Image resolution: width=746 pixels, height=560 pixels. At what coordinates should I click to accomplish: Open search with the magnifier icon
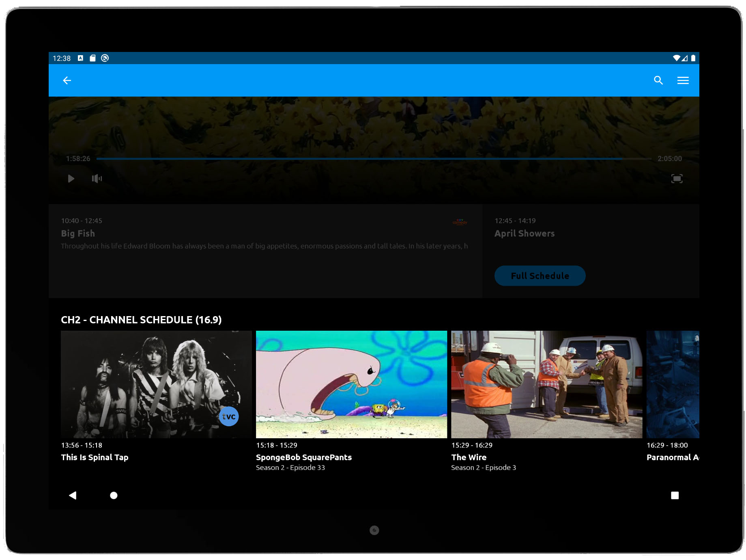tap(658, 80)
